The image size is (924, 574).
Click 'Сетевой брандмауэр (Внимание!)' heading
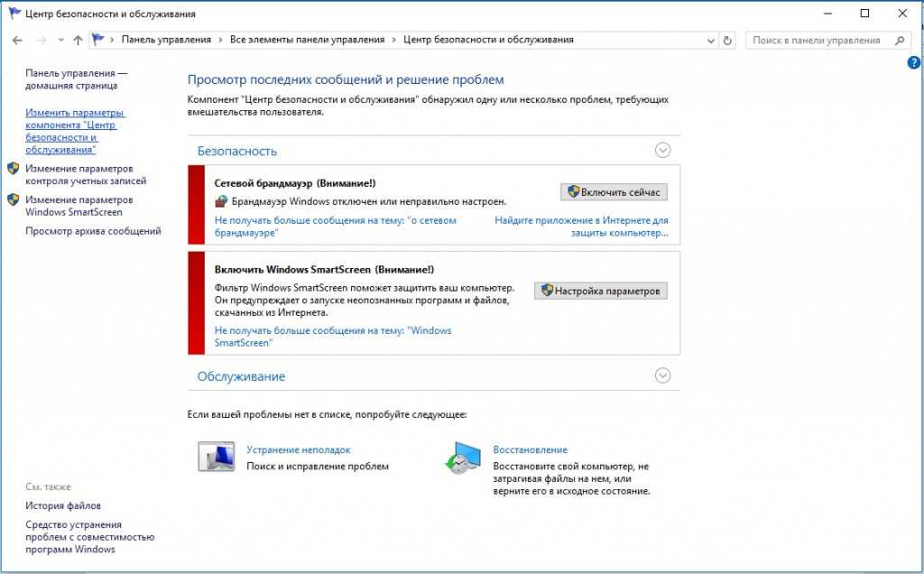pos(295,183)
